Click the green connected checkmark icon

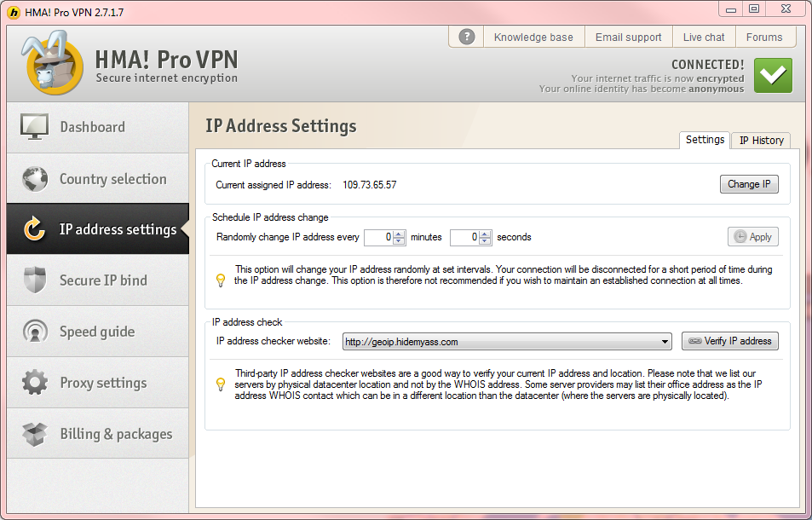click(773, 76)
